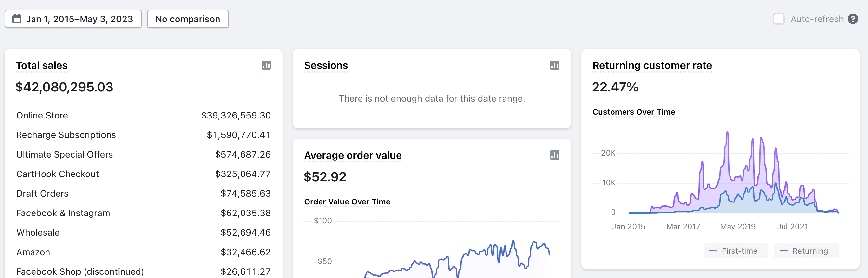The height and width of the screenshot is (278, 868).
Task: Select the Online Store sales row
Action: tap(143, 115)
